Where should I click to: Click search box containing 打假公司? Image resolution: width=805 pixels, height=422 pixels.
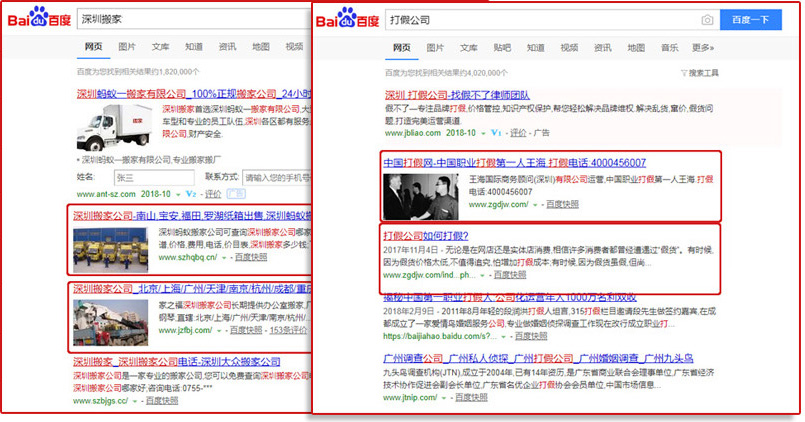coord(540,20)
